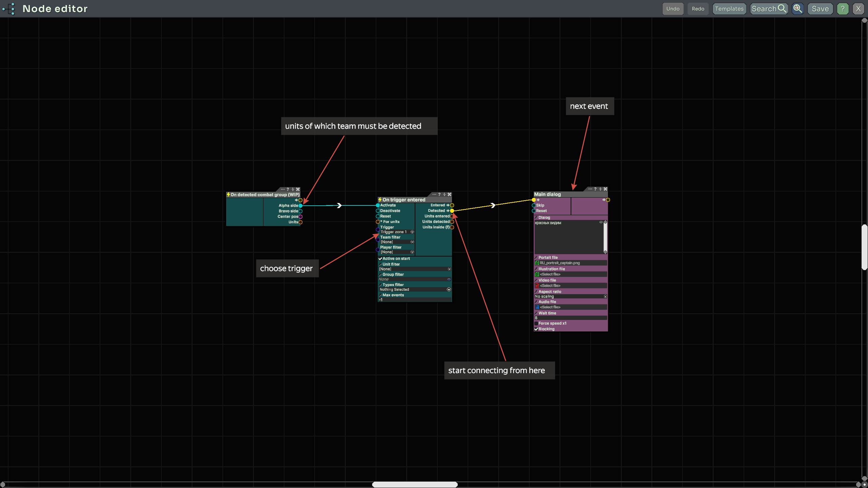Collapse the Main dialog node
The width and height of the screenshot is (868, 488).
(600, 189)
